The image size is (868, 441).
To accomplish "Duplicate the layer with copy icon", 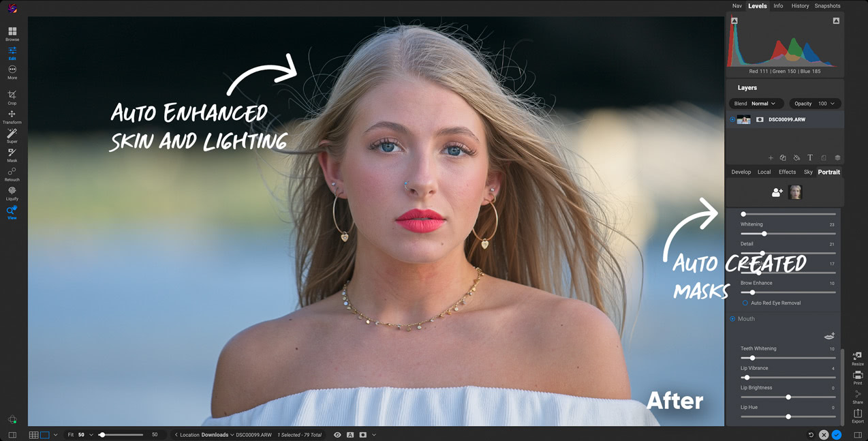I will pyautogui.click(x=784, y=158).
